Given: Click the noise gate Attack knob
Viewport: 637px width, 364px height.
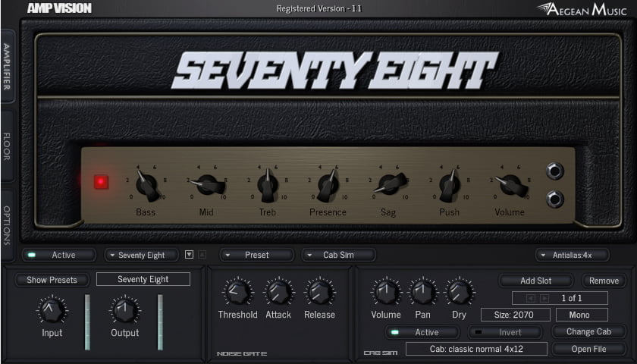Looking at the screenshot, I should [x=279, y=292].
